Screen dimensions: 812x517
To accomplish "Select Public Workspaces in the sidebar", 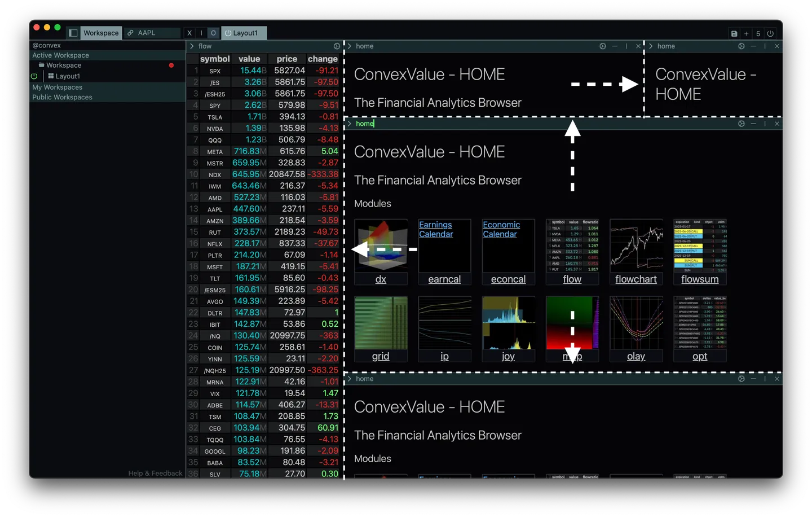I will click(x=108, y=98).
